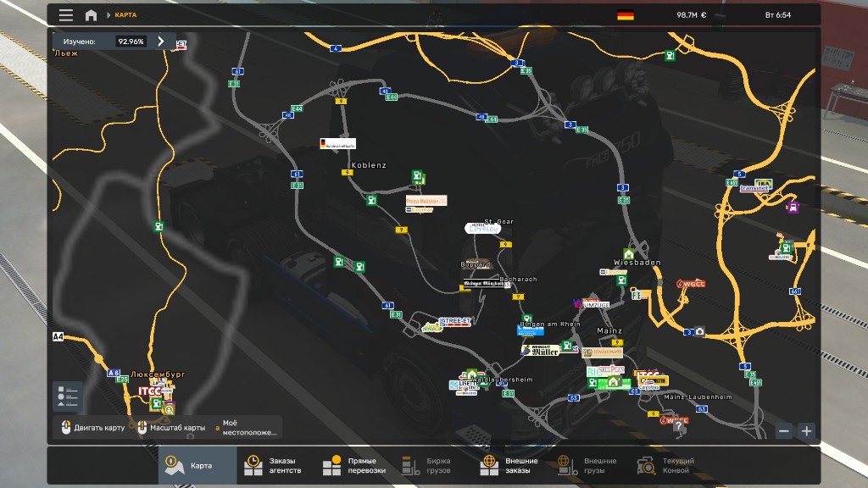Image resolution: width=868 pixels, height=488 pixels.
Task: Select the Mainz-Laubenheim label
Action: pos(698,396)
